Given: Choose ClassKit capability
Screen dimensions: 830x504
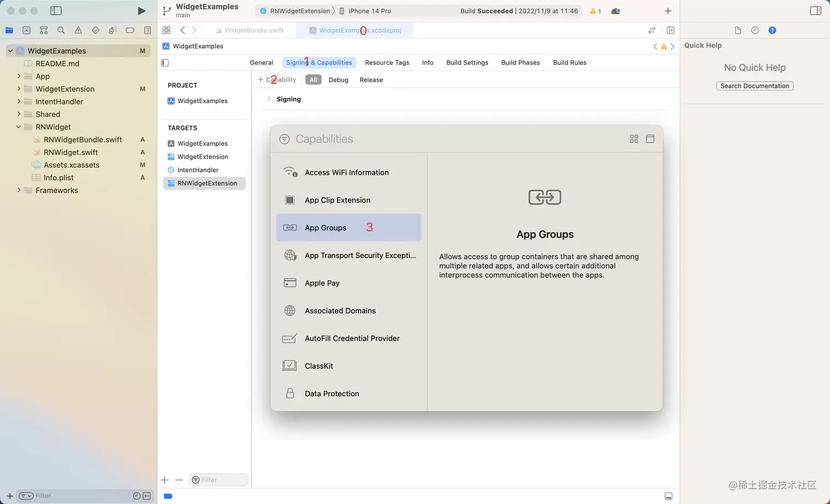Looking at the screenshot, I should [x=349, y=366].
